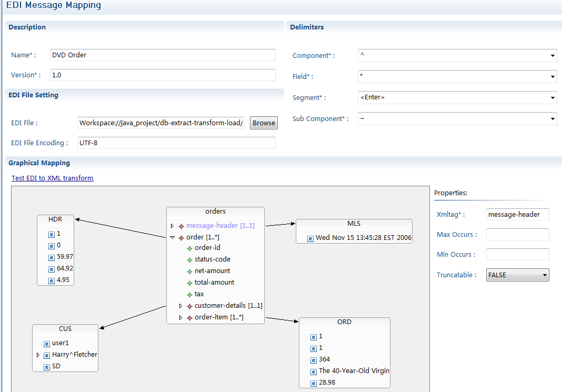This screenshot has height=392, width=562.
Task: Open the Test EDI to XML transform link
Action: [x=53, y=178]
